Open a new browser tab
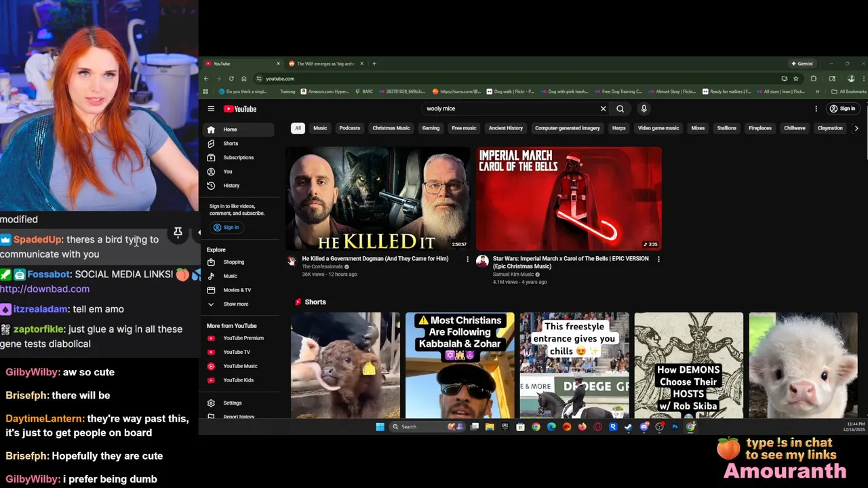This screenshot has height=488, width=868. (x=374, y=64)
